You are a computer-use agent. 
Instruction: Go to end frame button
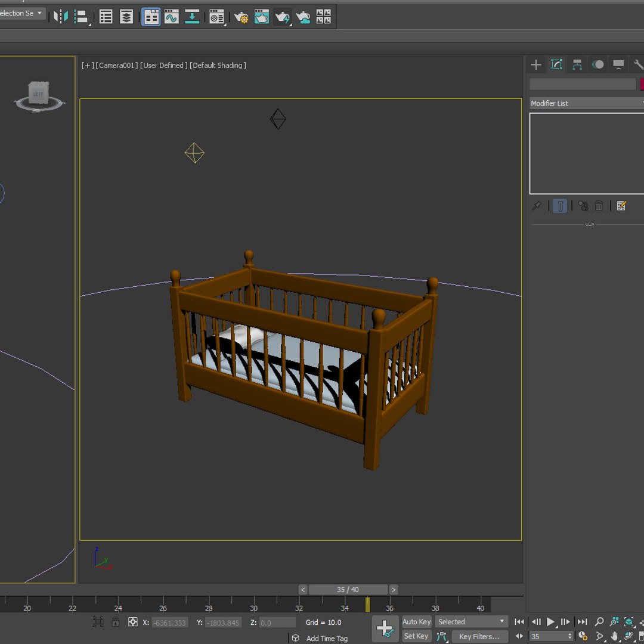[583, 622]
